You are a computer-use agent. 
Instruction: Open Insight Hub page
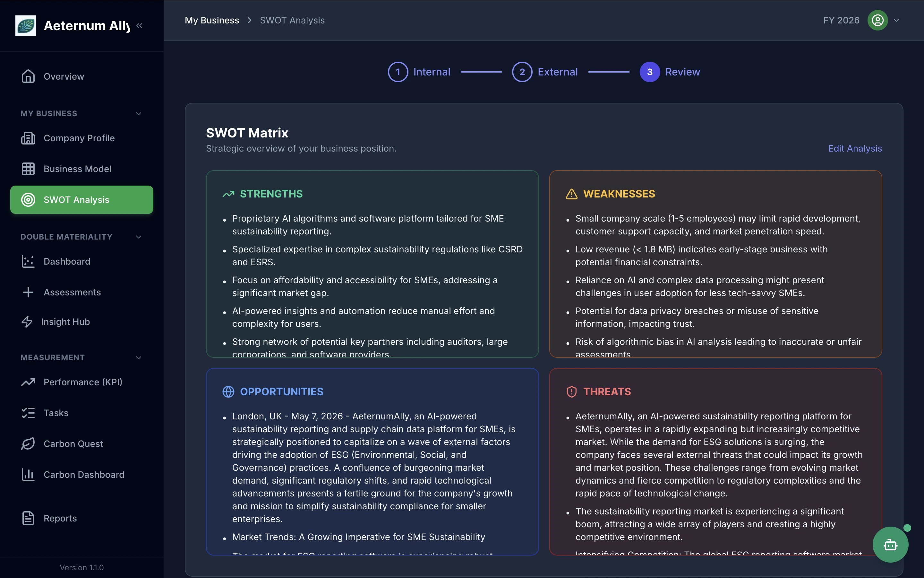pos(82,322)
